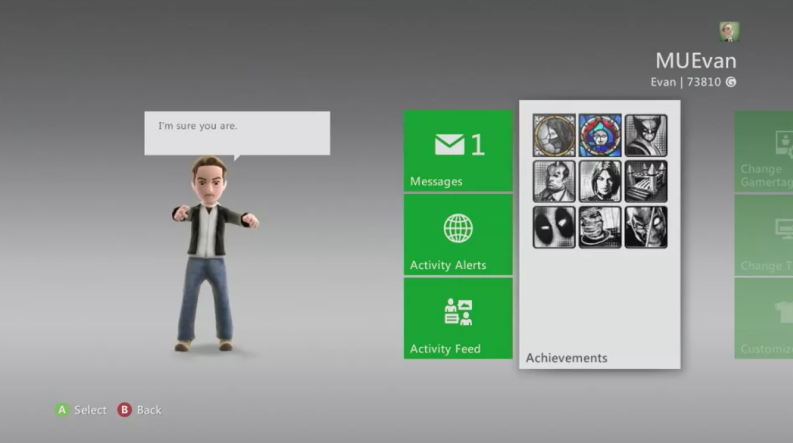Screen dimensions: 793x443
Task: Open the Customize tile
Action: 764,319
